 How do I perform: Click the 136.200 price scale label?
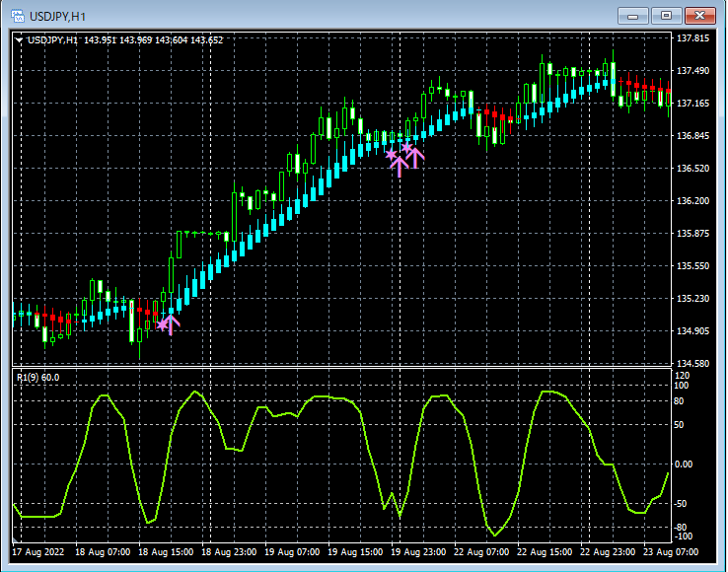coord(693,201)
